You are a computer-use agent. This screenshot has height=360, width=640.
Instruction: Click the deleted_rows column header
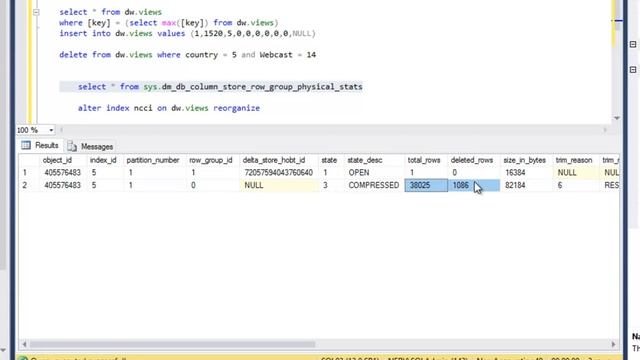[472, 160]
